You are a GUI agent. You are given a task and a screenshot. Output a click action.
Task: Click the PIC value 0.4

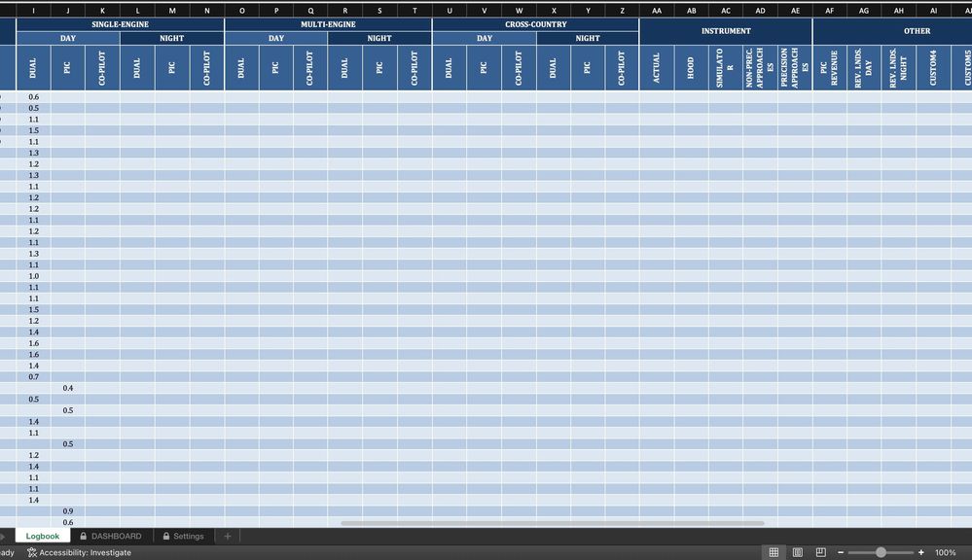68,388
